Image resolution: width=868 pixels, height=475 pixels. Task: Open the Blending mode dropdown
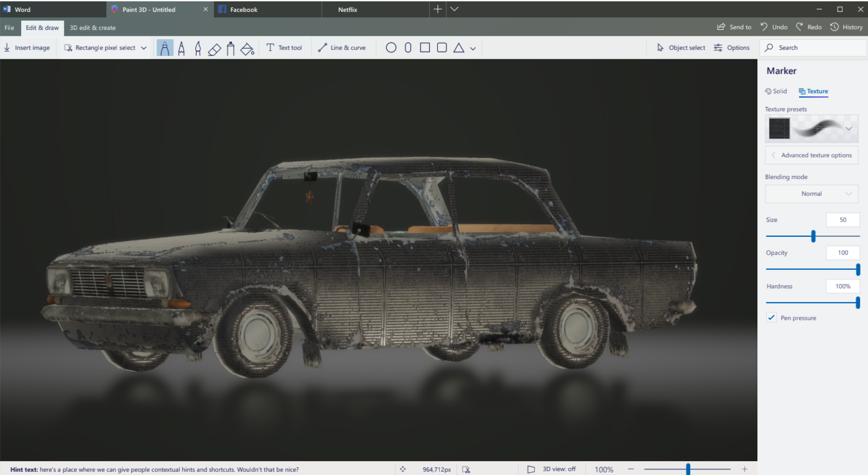[x=812, y=194]
